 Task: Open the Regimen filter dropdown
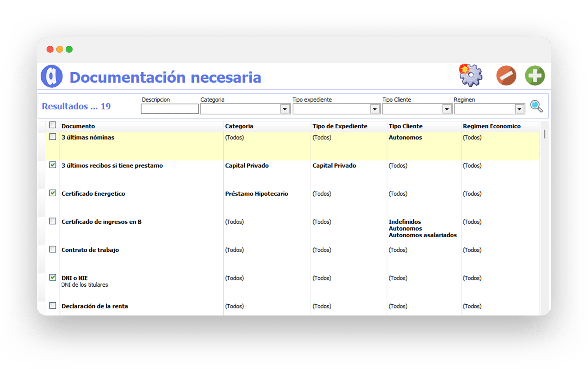point(519,109)
